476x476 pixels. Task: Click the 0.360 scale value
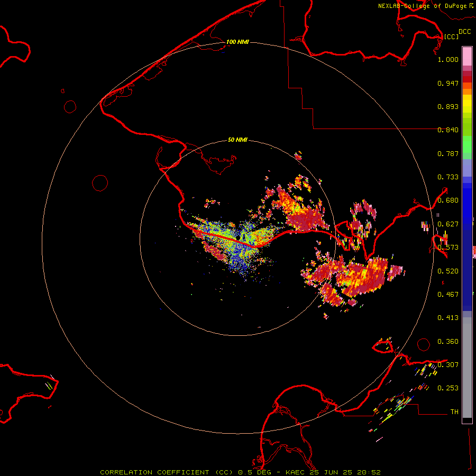448,342
